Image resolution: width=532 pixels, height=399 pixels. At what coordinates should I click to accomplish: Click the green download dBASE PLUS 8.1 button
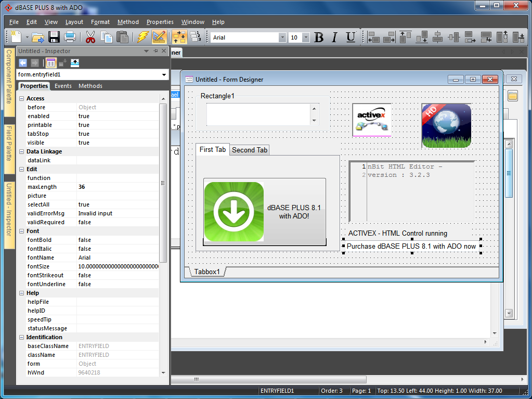[265, 212]
